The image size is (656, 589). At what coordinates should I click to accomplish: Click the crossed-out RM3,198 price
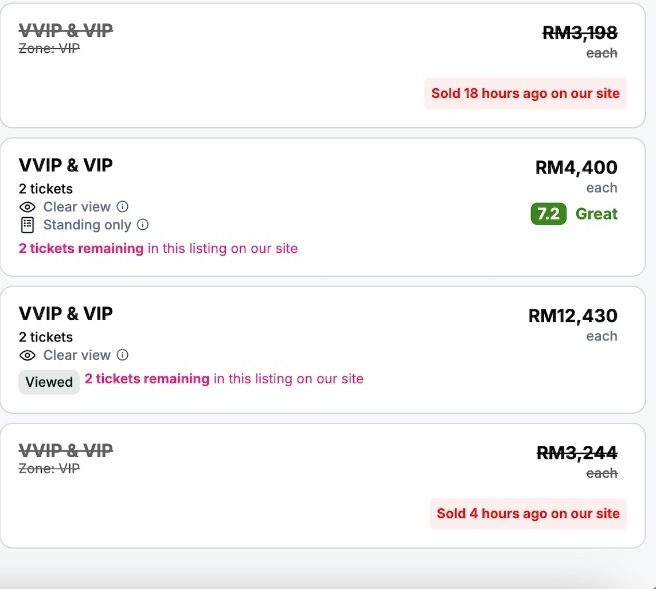(580, 33)
